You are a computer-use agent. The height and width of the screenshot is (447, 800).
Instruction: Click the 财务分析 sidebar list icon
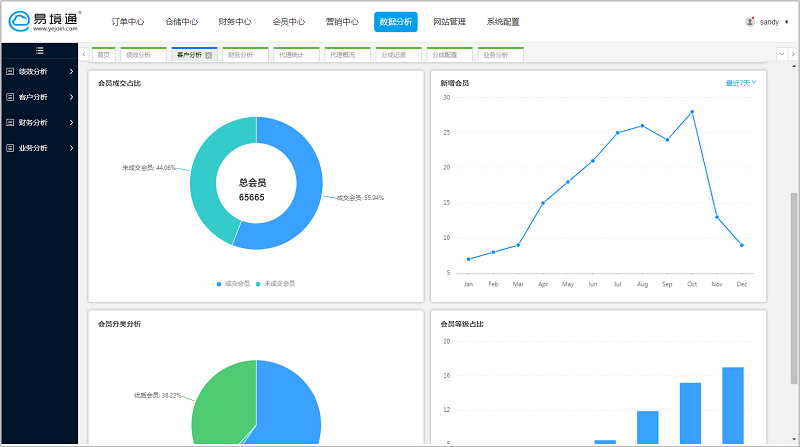coord(10,122)
